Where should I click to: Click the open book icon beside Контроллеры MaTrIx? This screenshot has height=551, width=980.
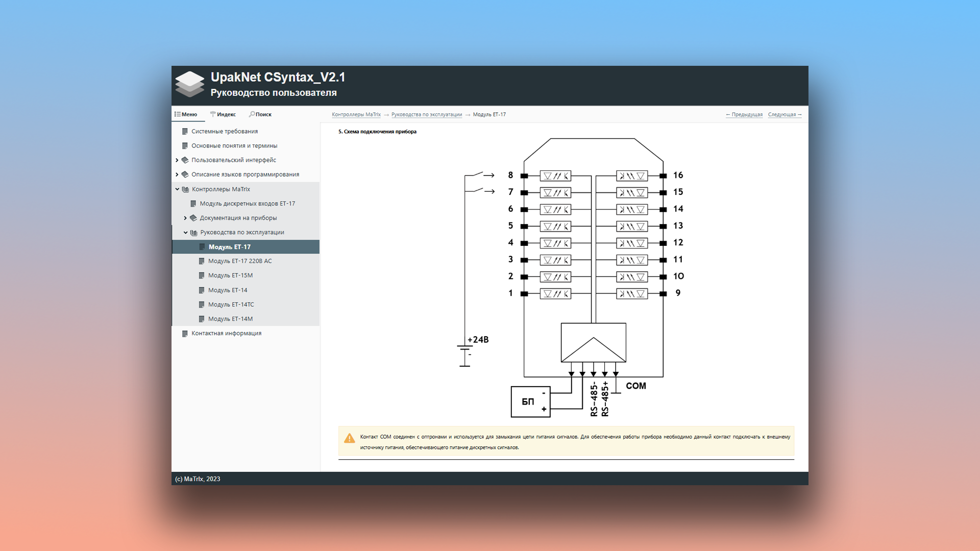tap(185, 189)
